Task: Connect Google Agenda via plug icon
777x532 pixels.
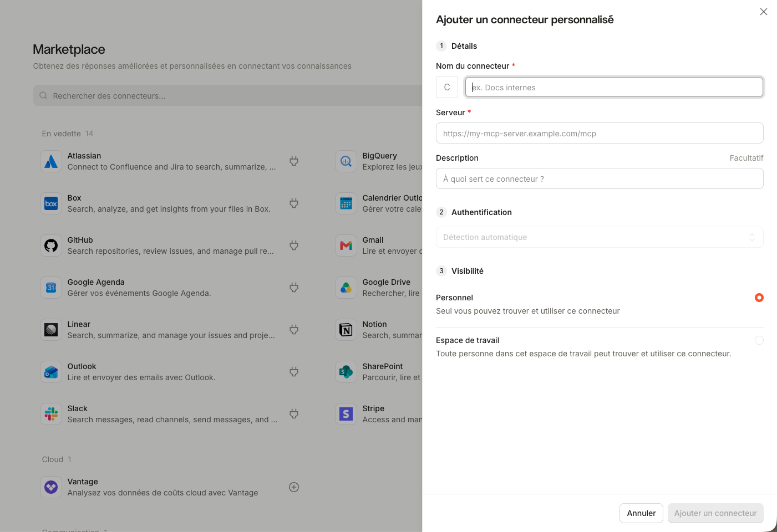Action: pyautogui.click(x=294, y=288)
